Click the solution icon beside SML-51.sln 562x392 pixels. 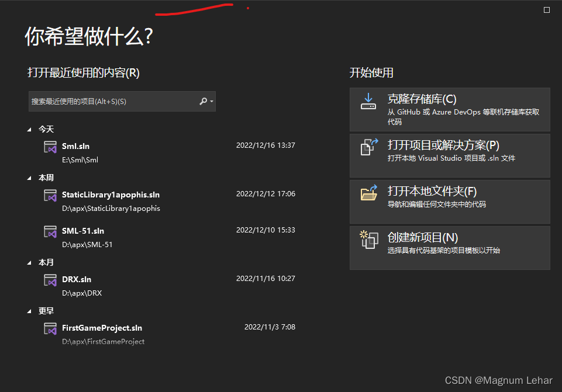[50, 231]
